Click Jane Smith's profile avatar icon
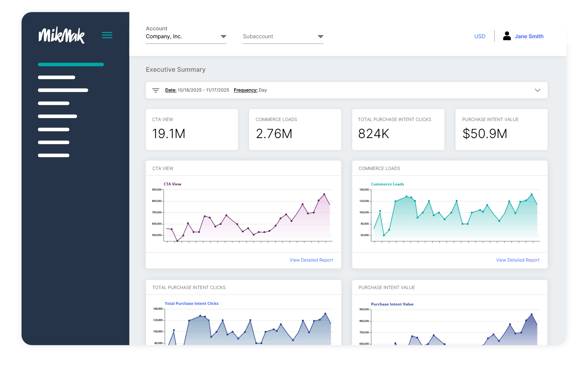588x369 pixels. (x=507, y=36)
